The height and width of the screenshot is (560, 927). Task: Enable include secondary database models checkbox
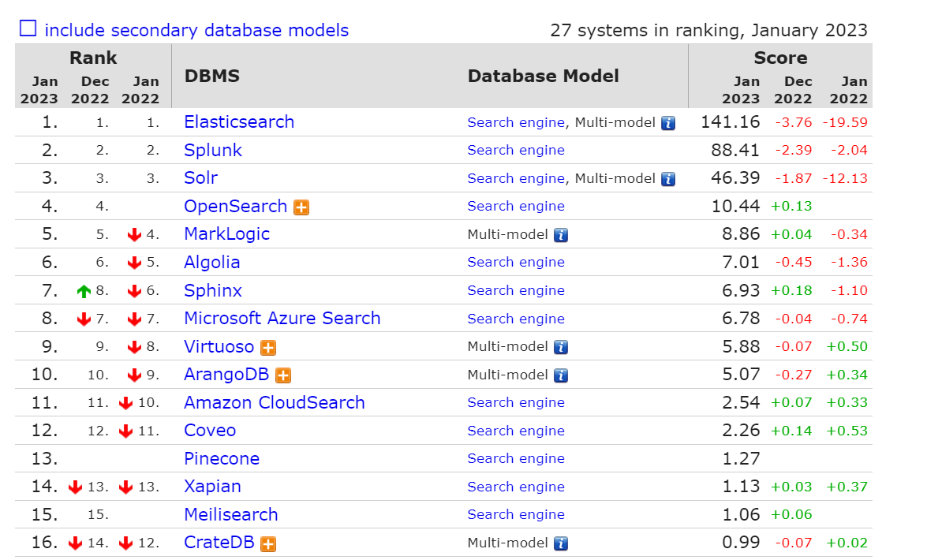coord(28,28)
